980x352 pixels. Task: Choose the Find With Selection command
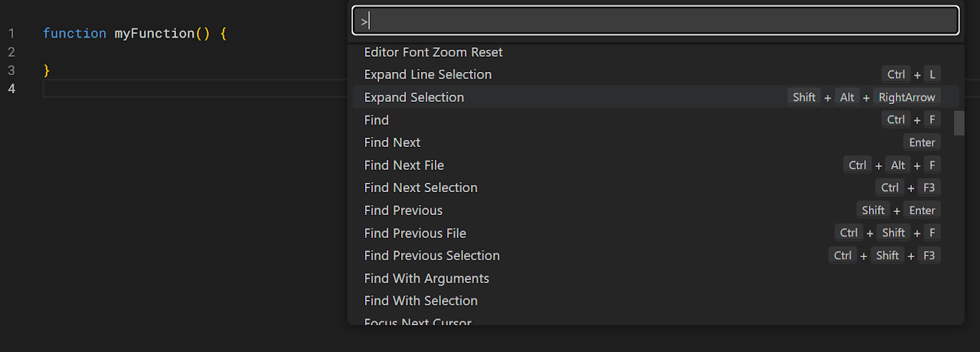pyautogui.click(x=421, y=301)
